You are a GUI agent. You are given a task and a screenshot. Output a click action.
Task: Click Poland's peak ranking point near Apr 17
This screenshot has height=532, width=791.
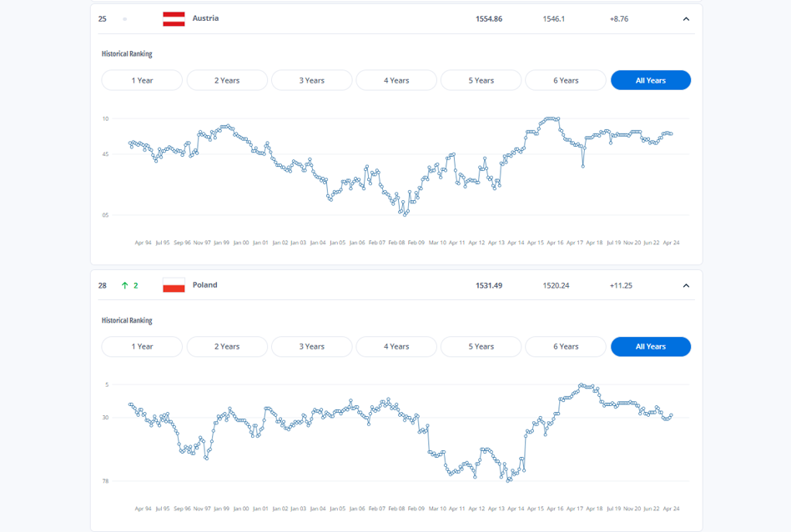click(x=581, y=384)
